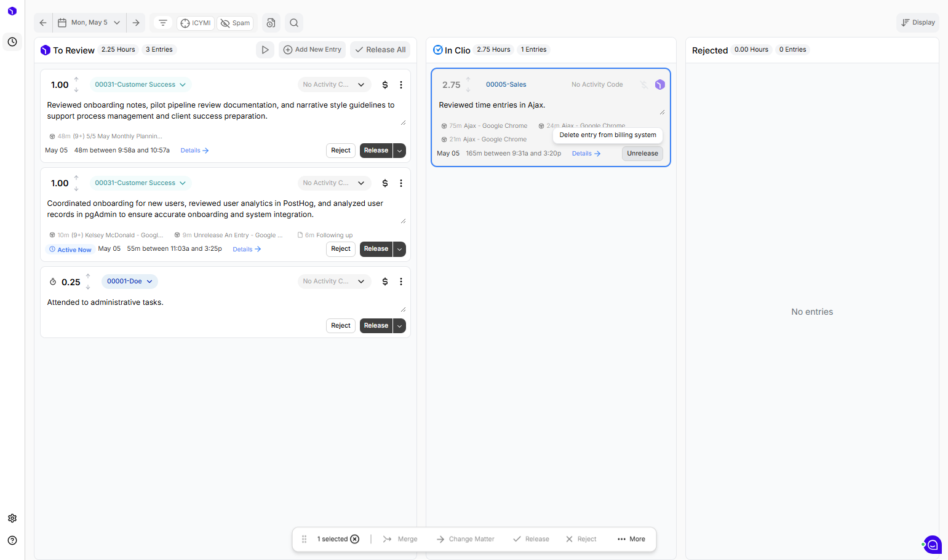Viewport: 948px width, 560px height.
Task: Click the timer history icon beside Spam
Action: pyautogui.click(x=271, y=23)
